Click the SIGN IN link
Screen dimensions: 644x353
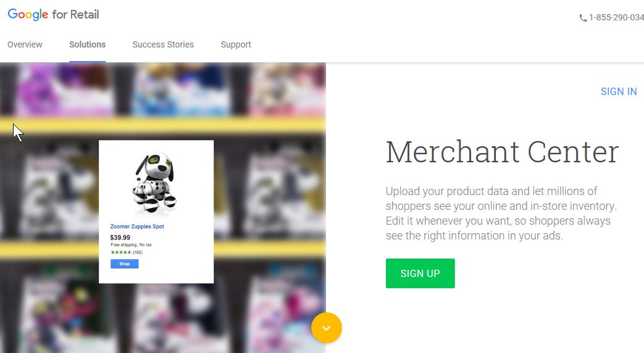619,91
